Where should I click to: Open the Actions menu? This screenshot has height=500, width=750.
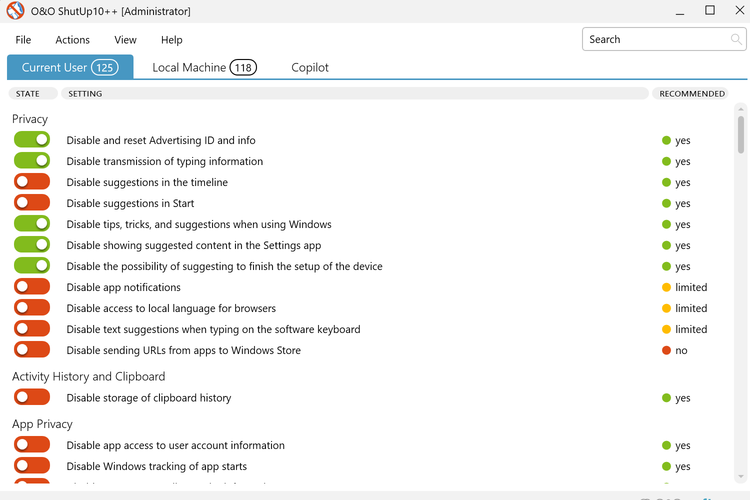point(72,40)
